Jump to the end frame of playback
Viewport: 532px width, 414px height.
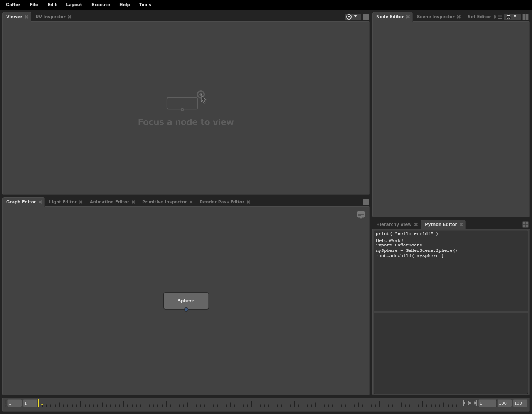(x=475, y=403)
